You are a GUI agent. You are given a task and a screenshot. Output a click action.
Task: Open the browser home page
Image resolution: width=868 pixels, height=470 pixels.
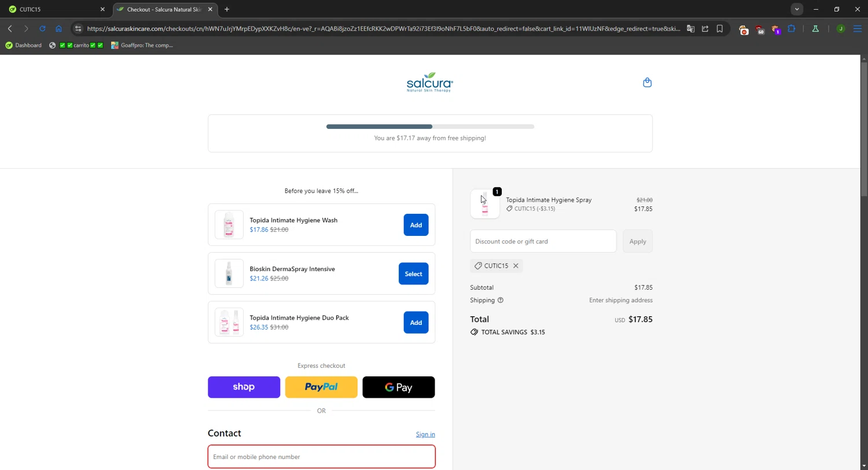click(x=58, y=28)
